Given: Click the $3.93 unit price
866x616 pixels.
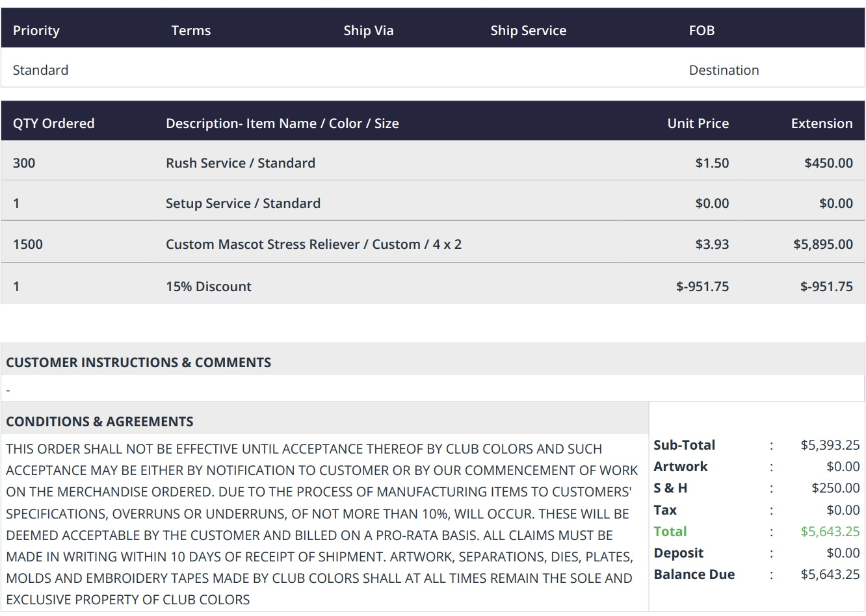Looking at the screenshot, I should (x=712, y=244).
